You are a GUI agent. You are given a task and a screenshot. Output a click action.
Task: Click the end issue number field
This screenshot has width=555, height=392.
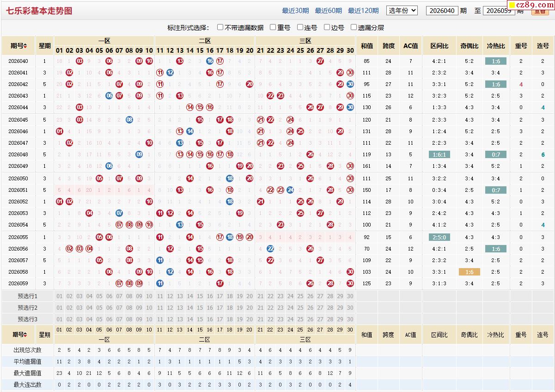[499, 11]
